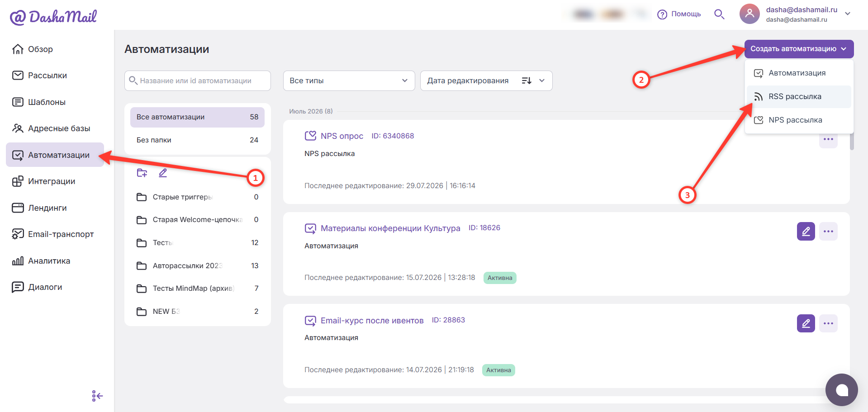Edit Email-курс после ивентов with pencil button
This screenshot has height=412, width=868.
806,323
